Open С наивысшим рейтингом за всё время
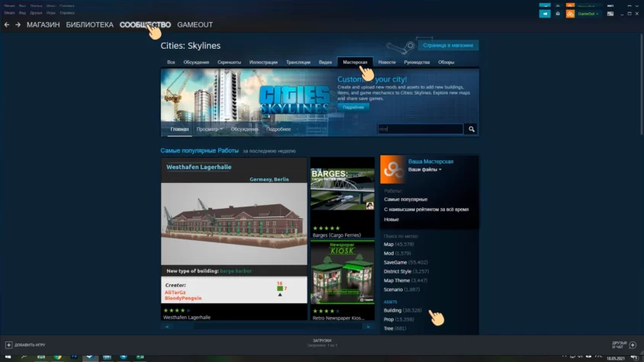644x362 pixels. point(427,210)
